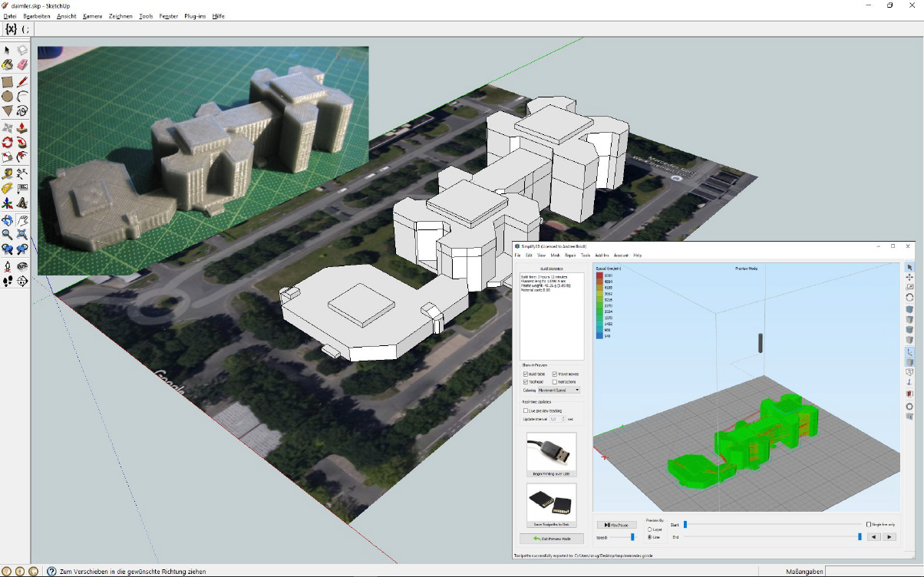This screenshot has height=577, width=924.
Task: Uncheck the Build table checkbox
Action: [x=526, y=374]
